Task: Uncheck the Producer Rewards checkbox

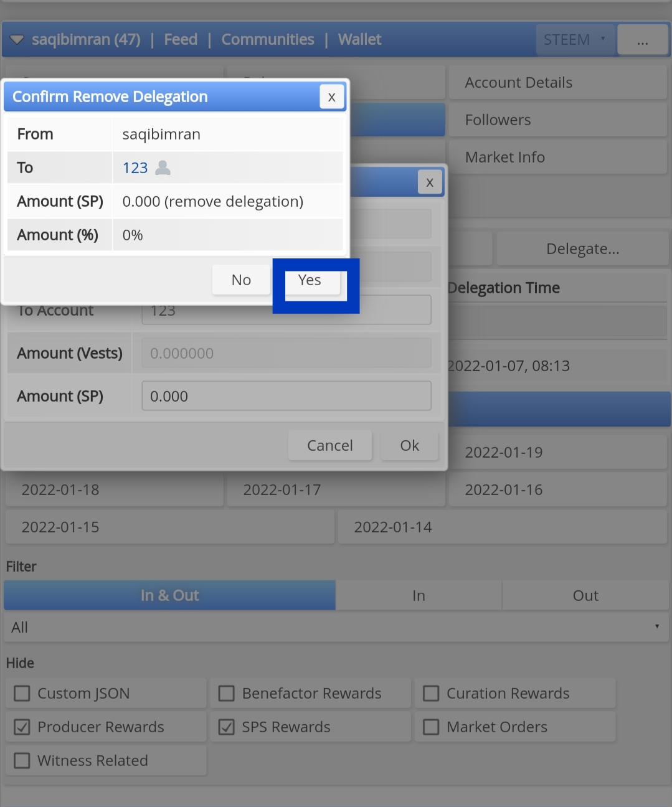Action: click(22, 727)
